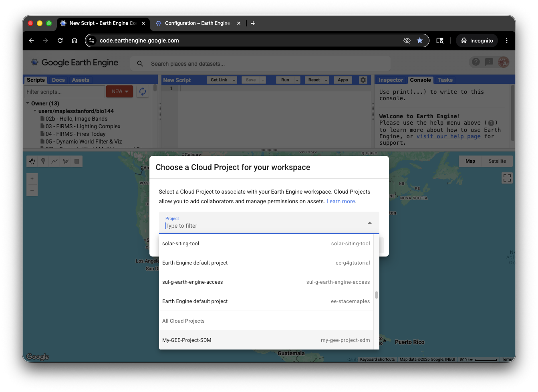This screenshot has height=392, width=538.
Task: Click the Run button in the editor
Action: point(285,80)
